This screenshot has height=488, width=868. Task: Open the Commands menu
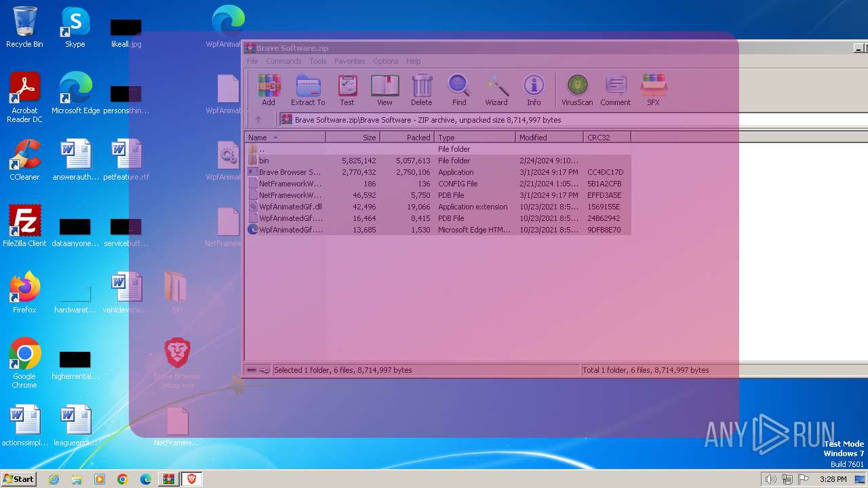click(283, 61)
